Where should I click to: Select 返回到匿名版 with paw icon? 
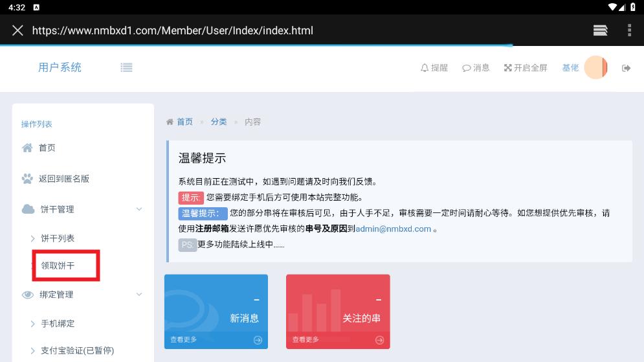pyautogui.click(x=63, y=179)
